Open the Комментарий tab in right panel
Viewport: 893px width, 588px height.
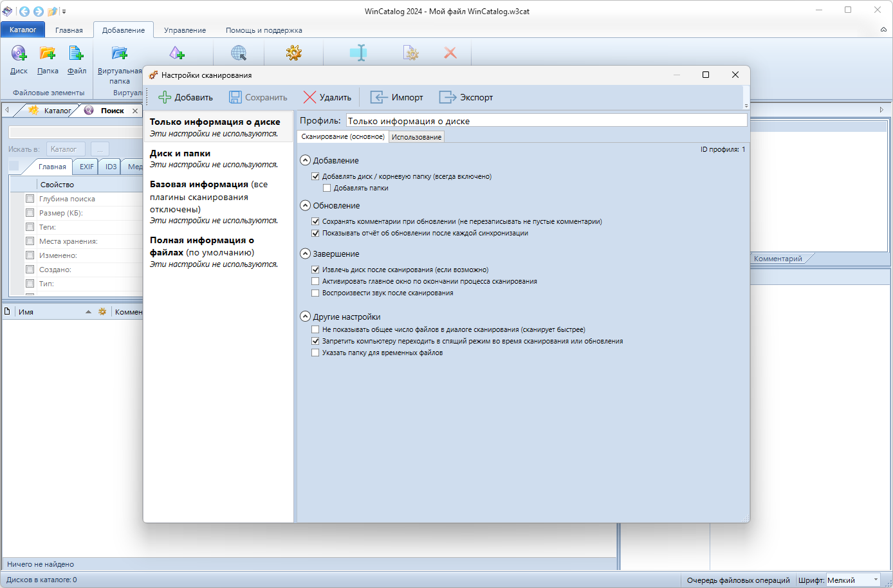coord(778,259)
